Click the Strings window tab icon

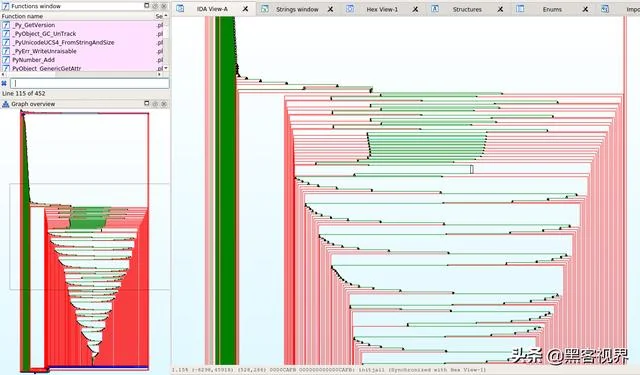pyautogui.click(x=264, y=9)
